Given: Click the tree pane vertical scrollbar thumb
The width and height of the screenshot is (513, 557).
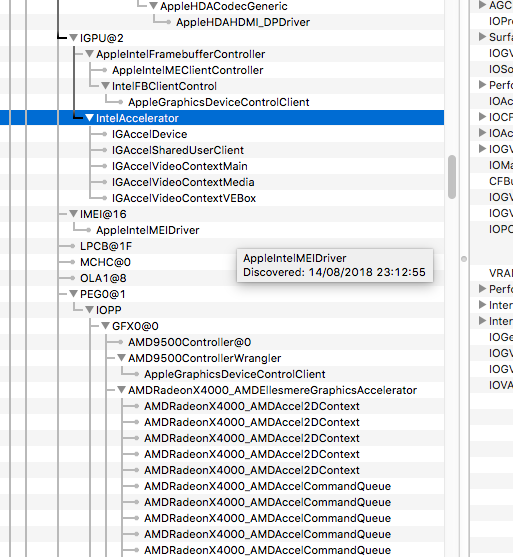Looking at the screenshot, I should (452, 177).
